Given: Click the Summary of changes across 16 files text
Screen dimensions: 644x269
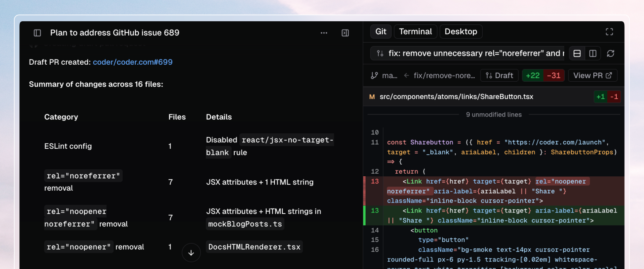Looking at the screenshot, I should click(x=96, y=84).
